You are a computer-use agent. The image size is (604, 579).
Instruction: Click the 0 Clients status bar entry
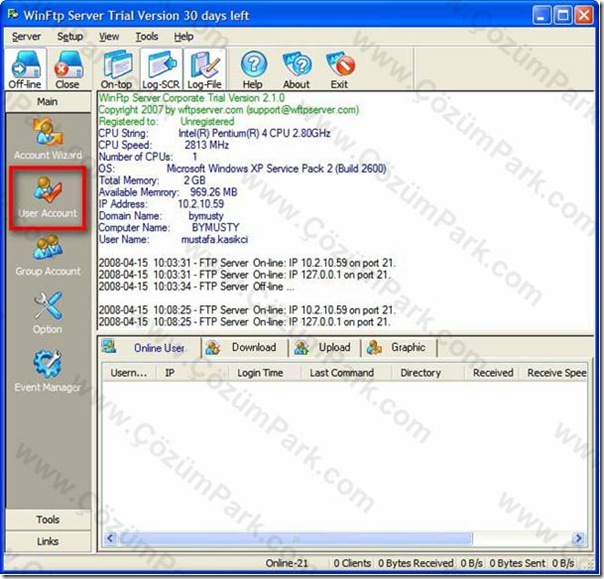[352, 563]
